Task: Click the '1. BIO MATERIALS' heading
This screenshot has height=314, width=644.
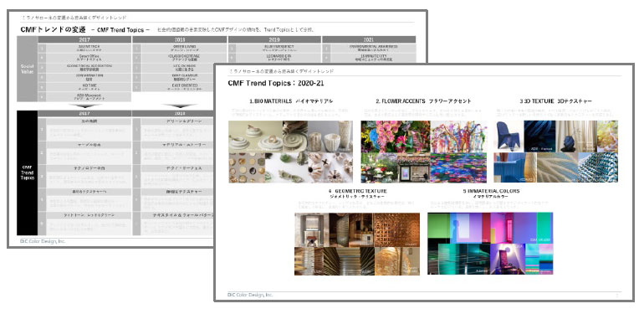Action: coord(270,101)
